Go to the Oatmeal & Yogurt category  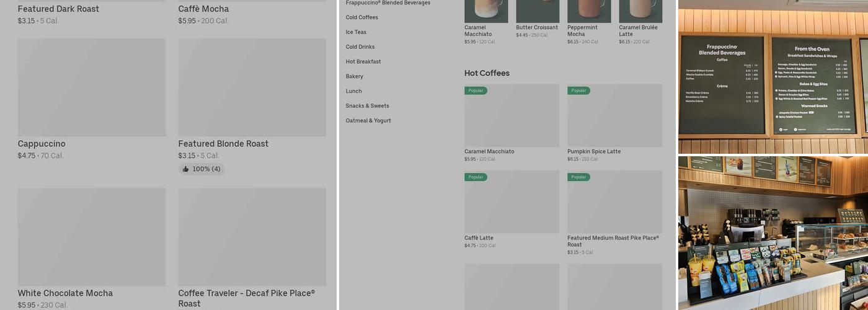click(368, 121)
